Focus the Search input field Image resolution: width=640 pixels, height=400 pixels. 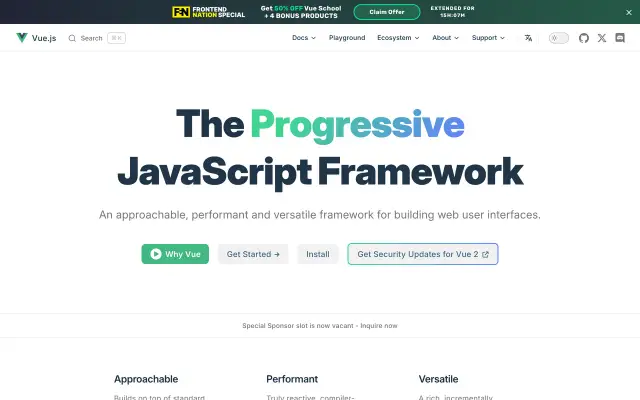tap(97, 38)
